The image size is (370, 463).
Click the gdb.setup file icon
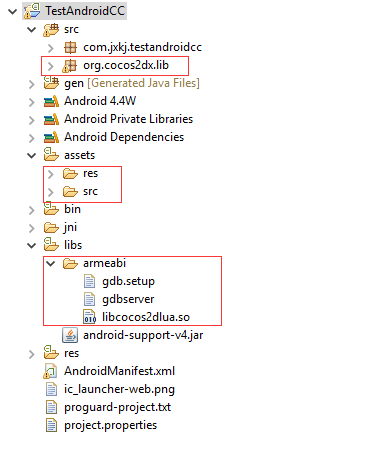tap(89, 281)
